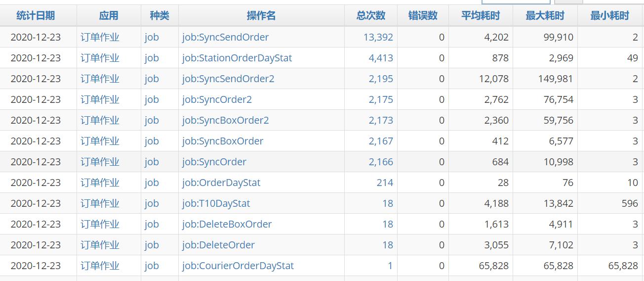Open the 214 total count link
The image size is (644, 281).
[x=385, y=183]
